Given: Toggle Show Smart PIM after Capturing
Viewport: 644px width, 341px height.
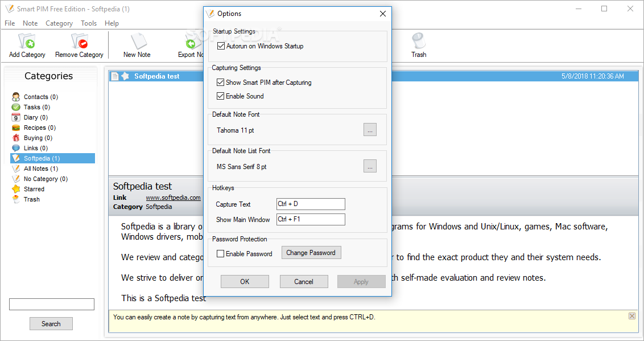Looking at the screenshot, I should coord(221,83).
